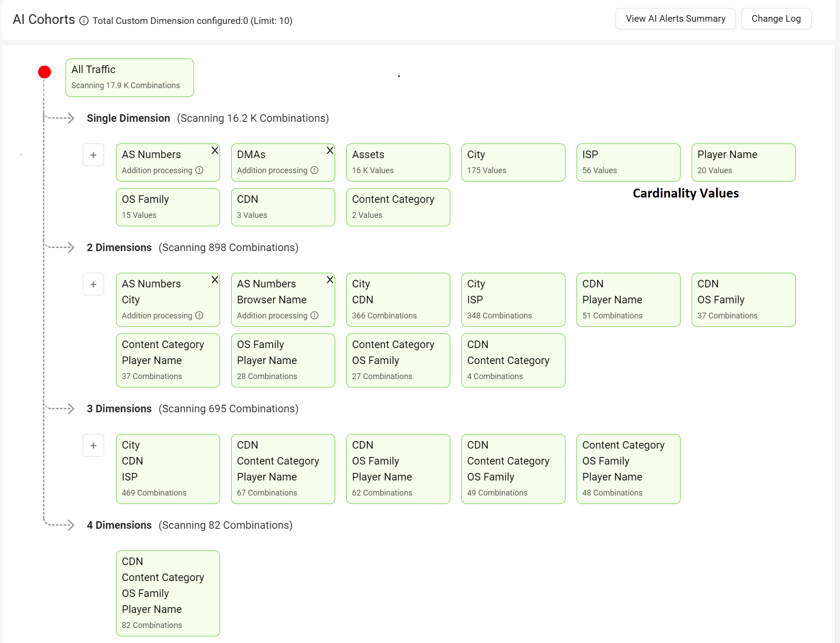Image resolution: width=840 pixels, height=643 pixels.
Task: Remove the AS Numbers City combination card
Action: click(x=215, y=280)
